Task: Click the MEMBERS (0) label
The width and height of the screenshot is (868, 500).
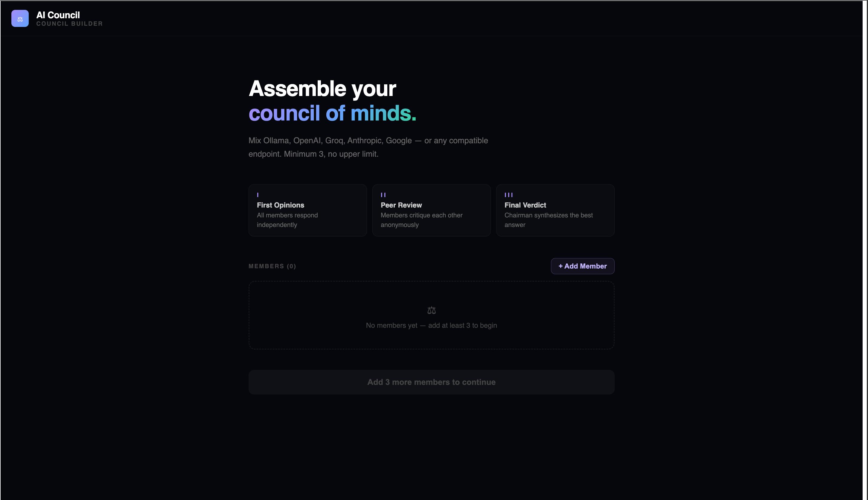Action: click(272, 266)
